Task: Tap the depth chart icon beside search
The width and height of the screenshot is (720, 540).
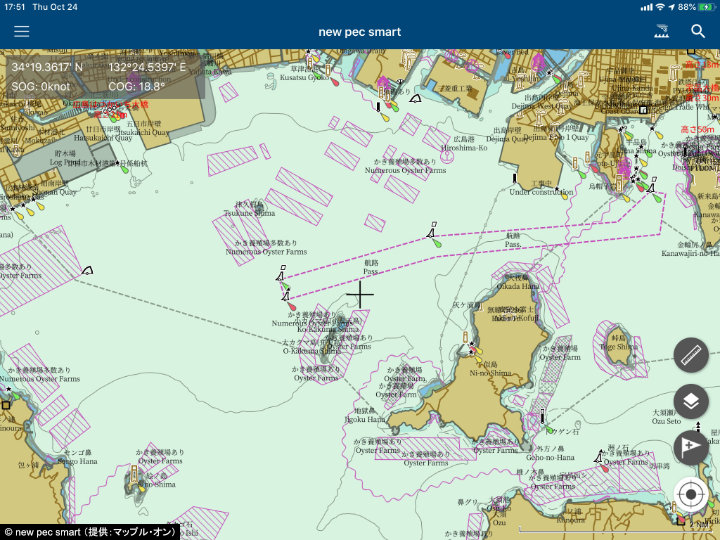Action: coord(661,31)
